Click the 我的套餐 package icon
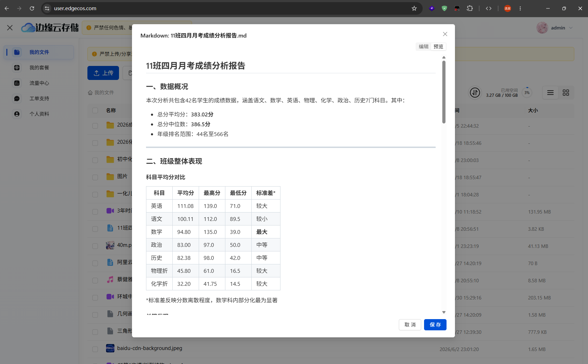Image resolution: width=588 pixels, height=364 pixels. [x=17, y=68]
